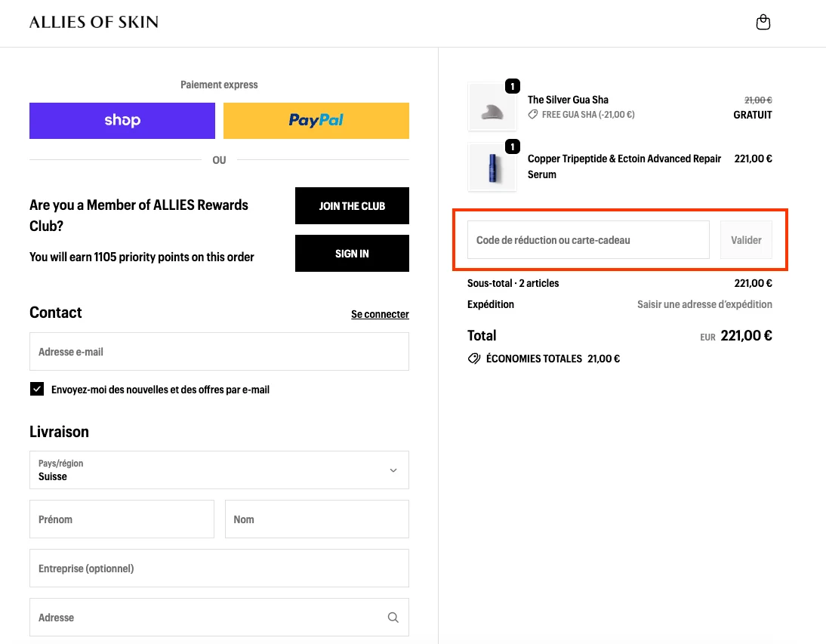Pay with Shop express button
The width and height of the screenshot is (826, 644).
(122, 121)
